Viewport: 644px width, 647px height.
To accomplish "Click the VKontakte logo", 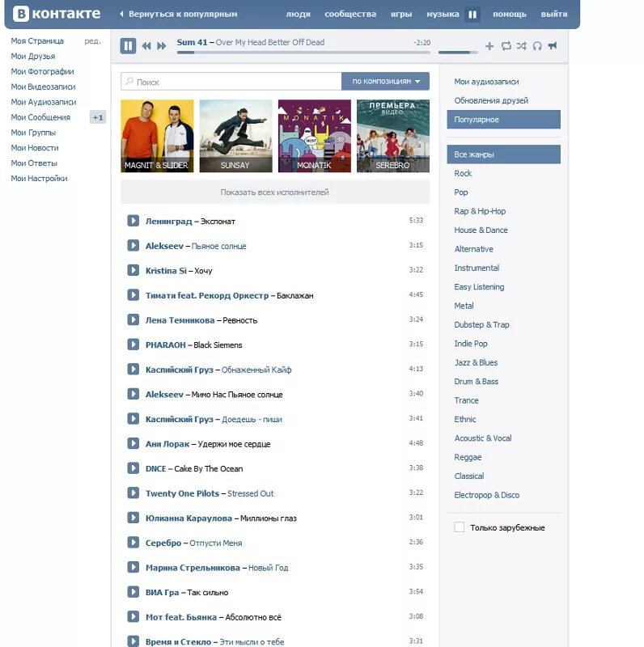I will coord(57,14).
